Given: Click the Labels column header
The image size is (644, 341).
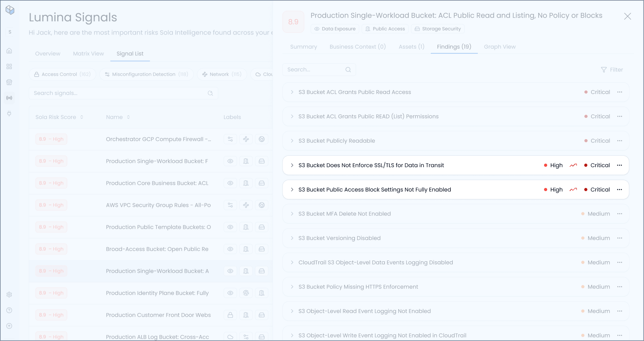Looking at the screenshot, I should [232, 117].
